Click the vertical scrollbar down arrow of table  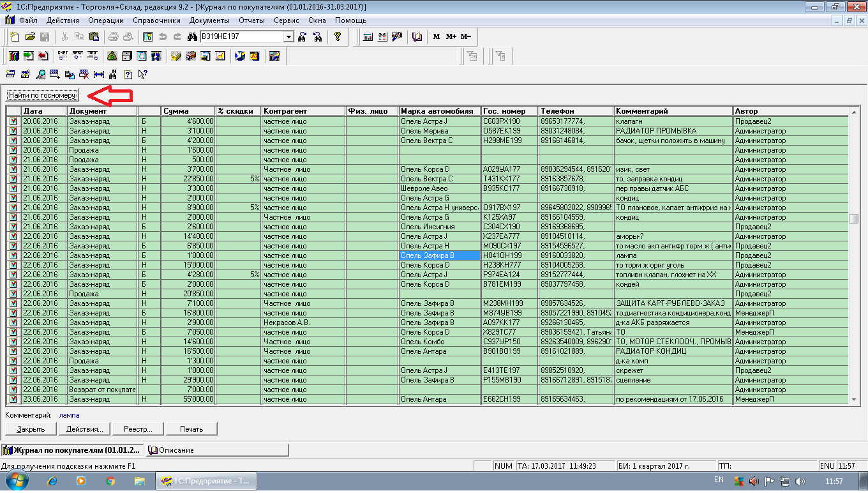[853, 399]
